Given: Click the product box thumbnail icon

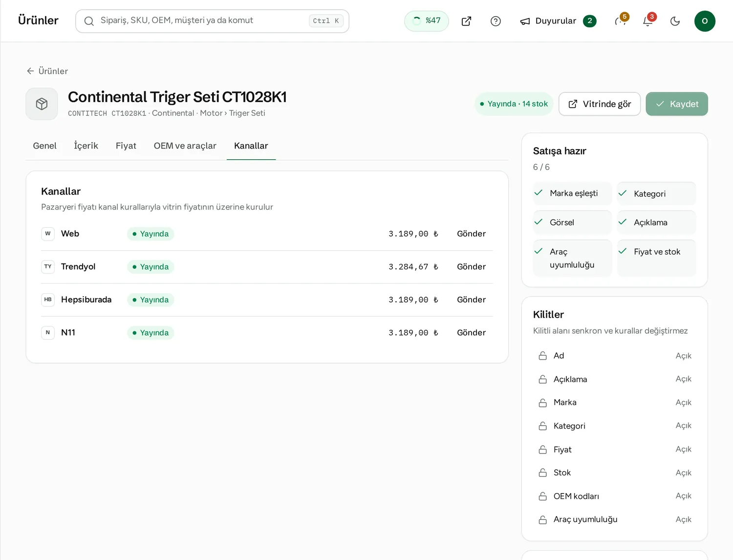Looking at the screenshot, I should click(x=42, y=104).
